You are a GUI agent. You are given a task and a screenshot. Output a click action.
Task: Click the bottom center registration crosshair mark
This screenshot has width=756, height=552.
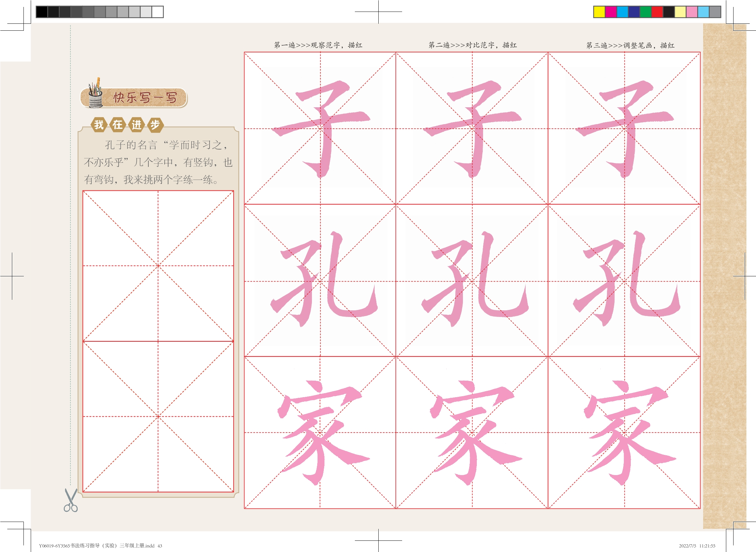[379, 540]
